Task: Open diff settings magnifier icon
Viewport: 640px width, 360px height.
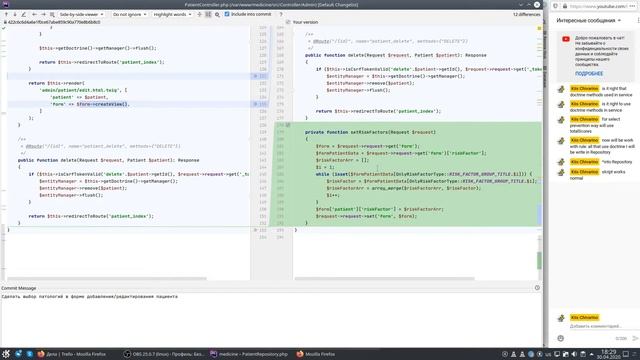Action: [x=217, y=14]
